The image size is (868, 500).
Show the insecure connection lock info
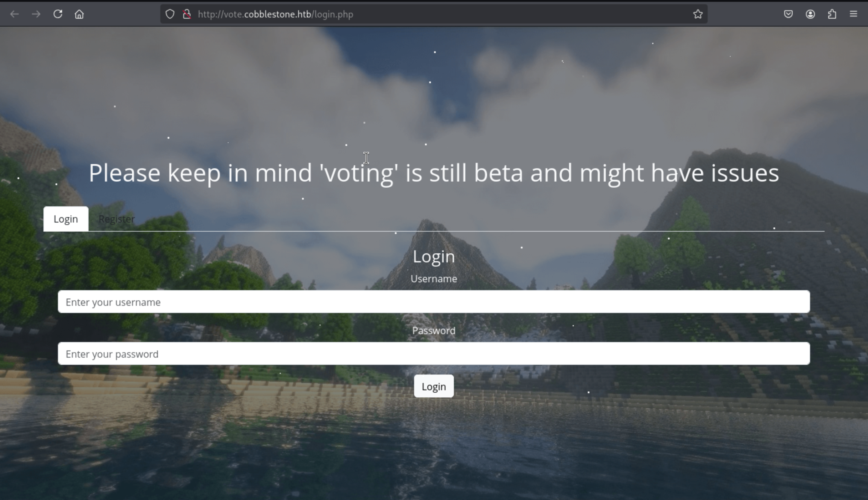[x=187, y=14]
